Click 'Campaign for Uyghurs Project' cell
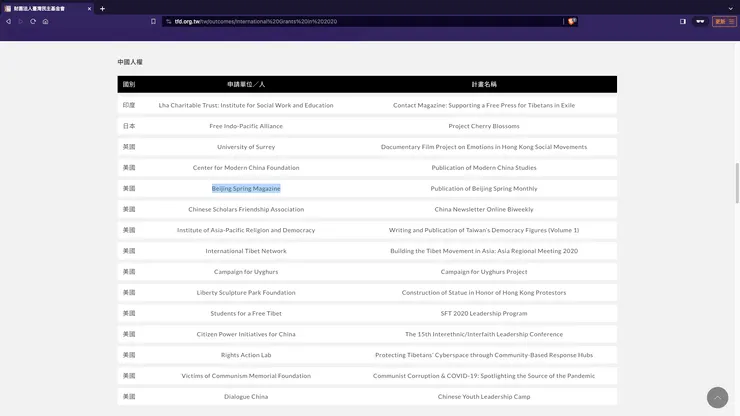This screenshot has height=416, width=740. tap(484, 272)
